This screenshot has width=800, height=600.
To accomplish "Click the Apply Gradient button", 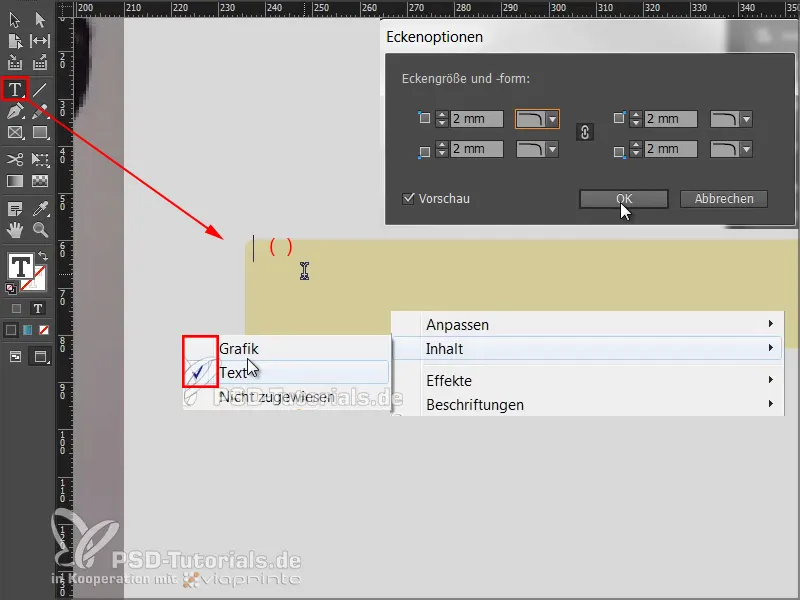I will (28, 330).
